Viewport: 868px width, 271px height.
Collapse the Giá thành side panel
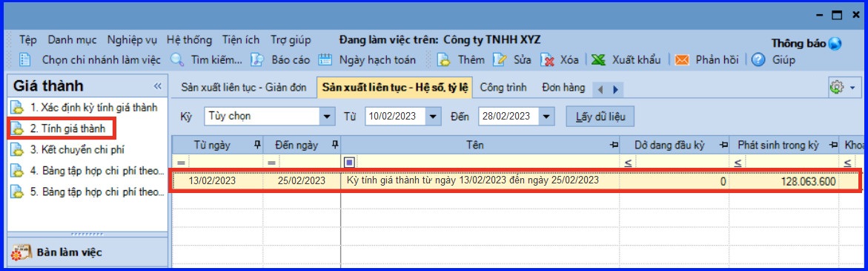[x=157, y=86]
